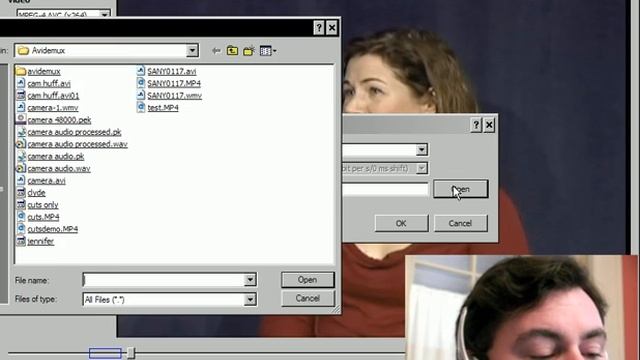Expand the Look in Avidemux folder dropdown

pyautogui.click(x=192, y=51)
